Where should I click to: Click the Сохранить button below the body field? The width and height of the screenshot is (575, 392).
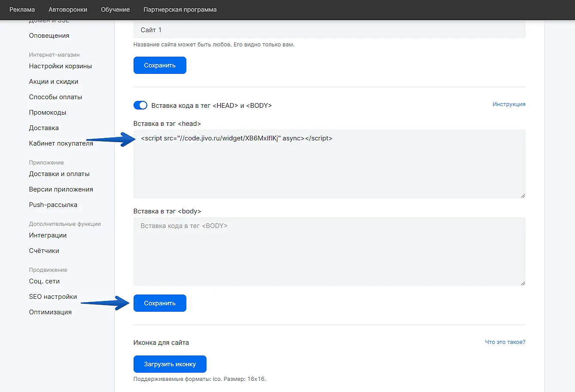tap(159, 303)
